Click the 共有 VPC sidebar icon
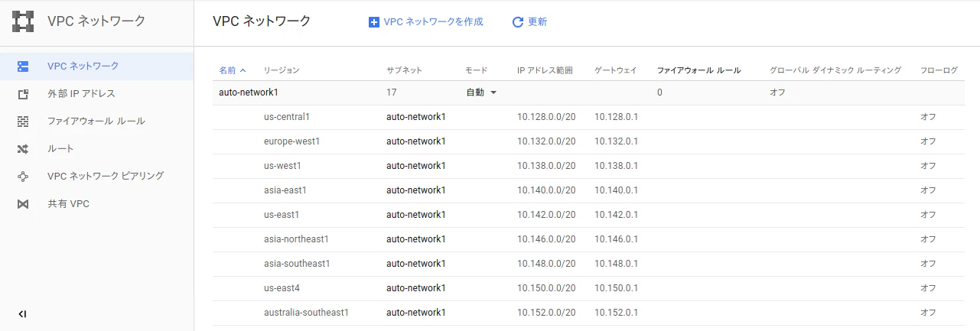The image size is (980, 331). coord(23,204)
